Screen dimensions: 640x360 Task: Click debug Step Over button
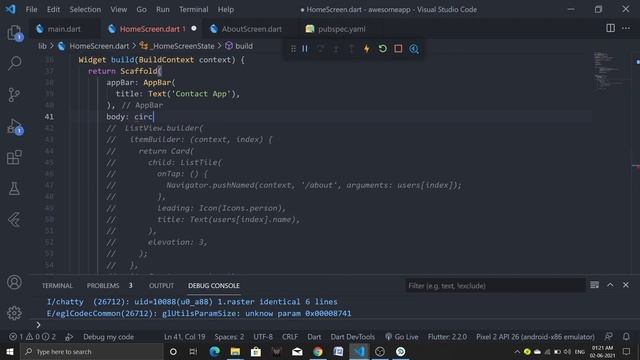(320, 49)
